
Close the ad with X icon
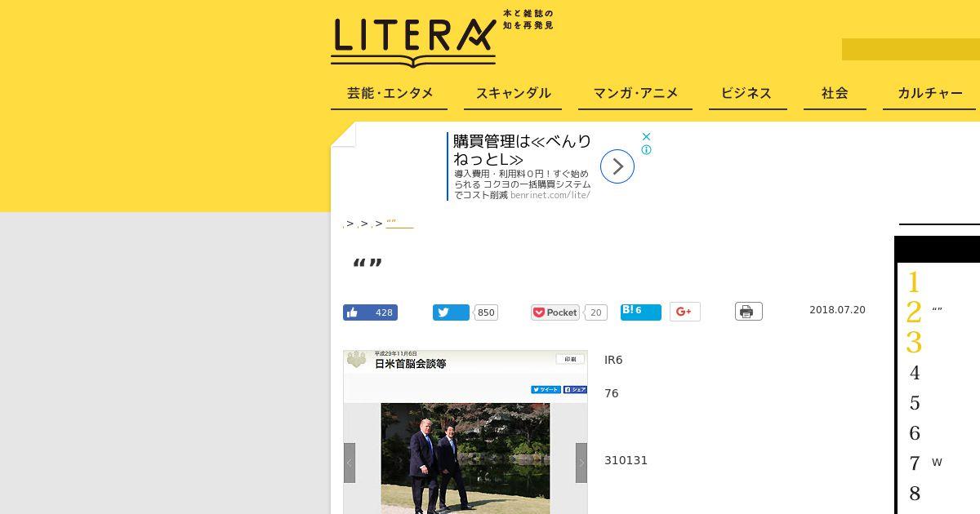(x=646, y=136)
